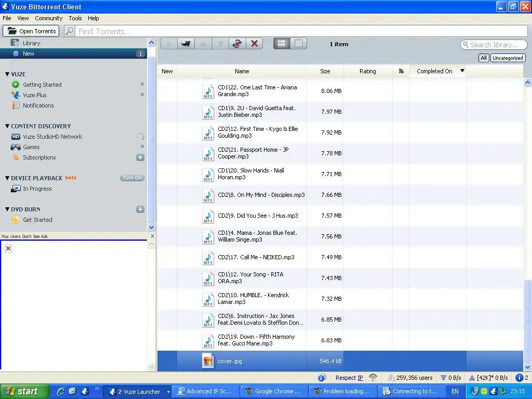
Task: Click the RSS feed column header icon
Action: pyautogui.click(x=401, y=71)
